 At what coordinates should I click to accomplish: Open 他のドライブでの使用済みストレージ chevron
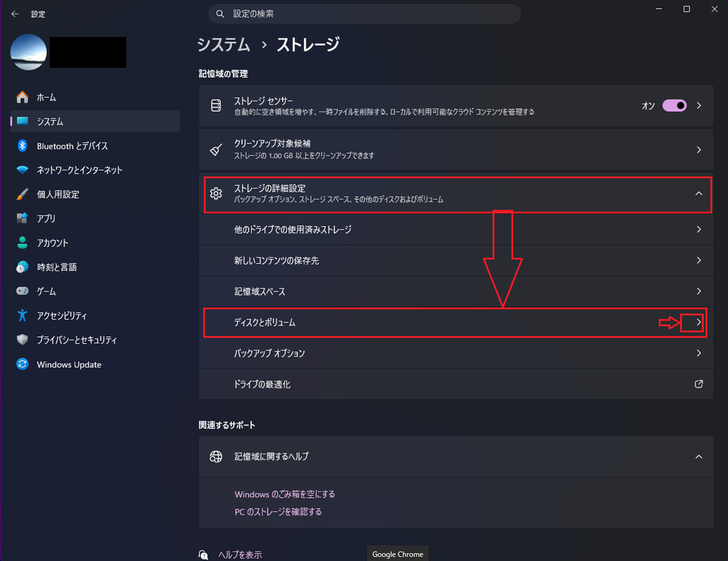(699, 230)
